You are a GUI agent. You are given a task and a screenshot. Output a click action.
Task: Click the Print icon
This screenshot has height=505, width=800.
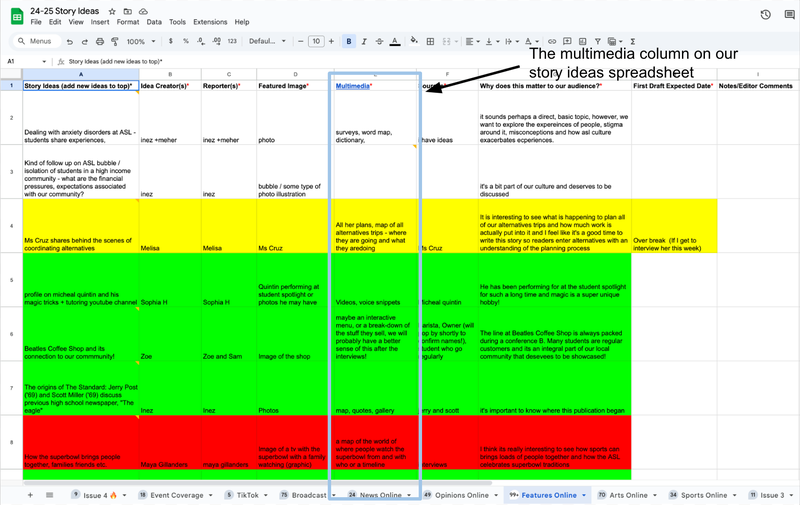click(99, 41)
